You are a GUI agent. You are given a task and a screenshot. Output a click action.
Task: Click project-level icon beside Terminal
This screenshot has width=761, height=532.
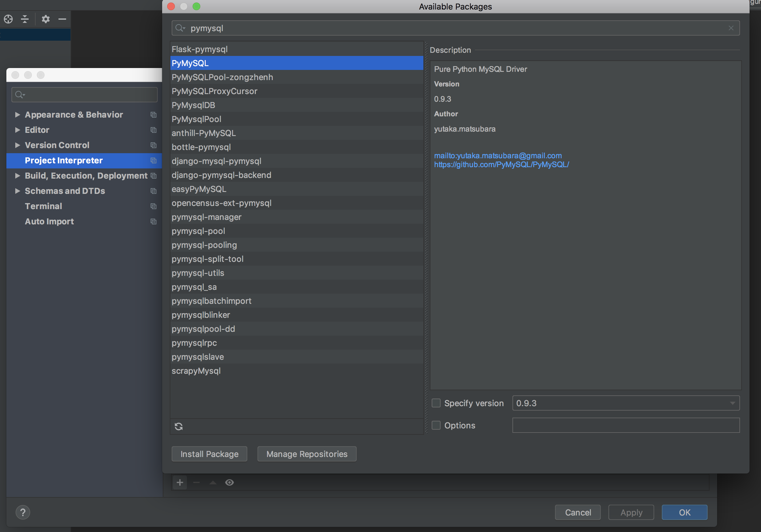[x=153, y=206]
